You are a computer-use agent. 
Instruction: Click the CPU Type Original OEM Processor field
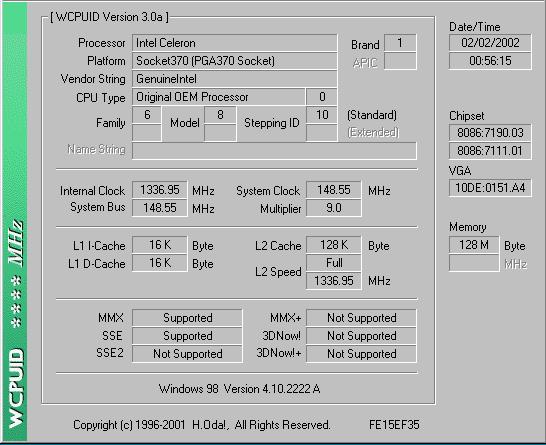[x=218, y=97]
